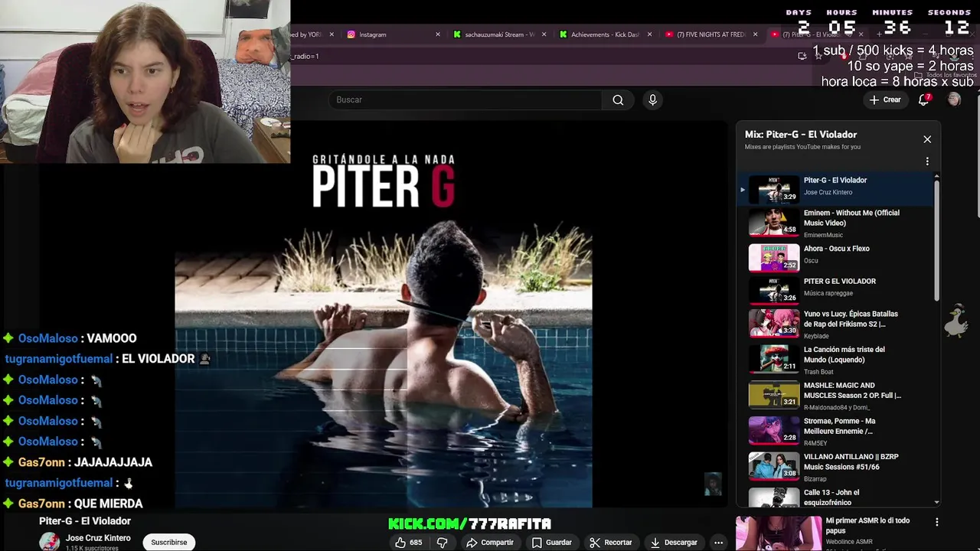Play Ahora - Oscu x Flexo

coord(836,257)
